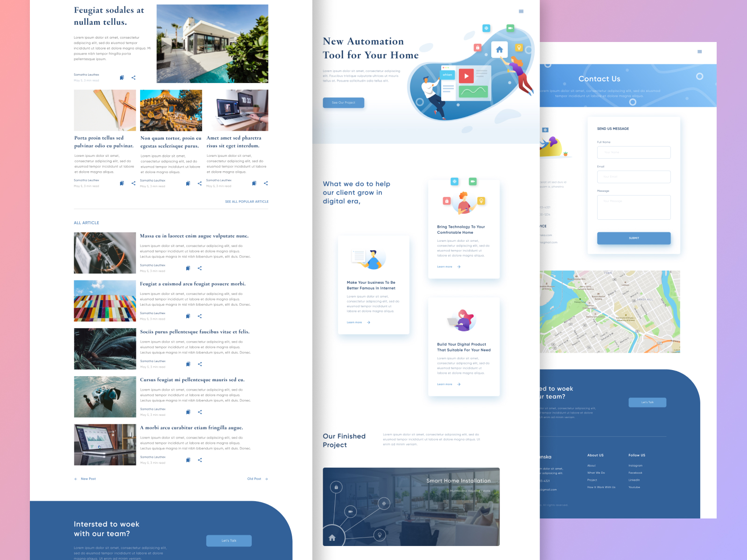Screen dimensions: 747x560
Task: Open the hamburger menu on Contact Us page
Action: 699,51
